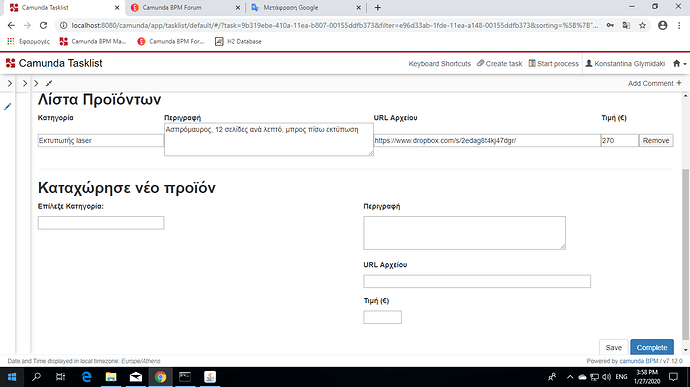This screenshot has width=690, height=387.
Task: Click the dropbox URL field in product list
Action: (487, 140)
